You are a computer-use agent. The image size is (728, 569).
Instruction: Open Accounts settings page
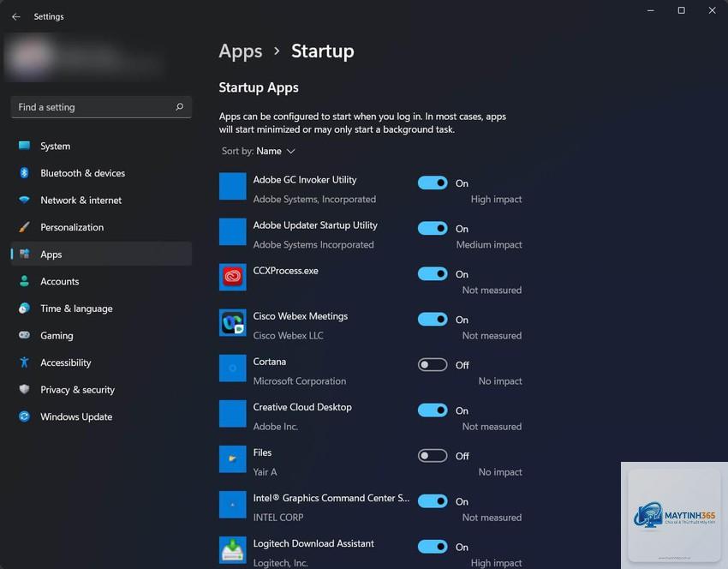pos(101,281)
